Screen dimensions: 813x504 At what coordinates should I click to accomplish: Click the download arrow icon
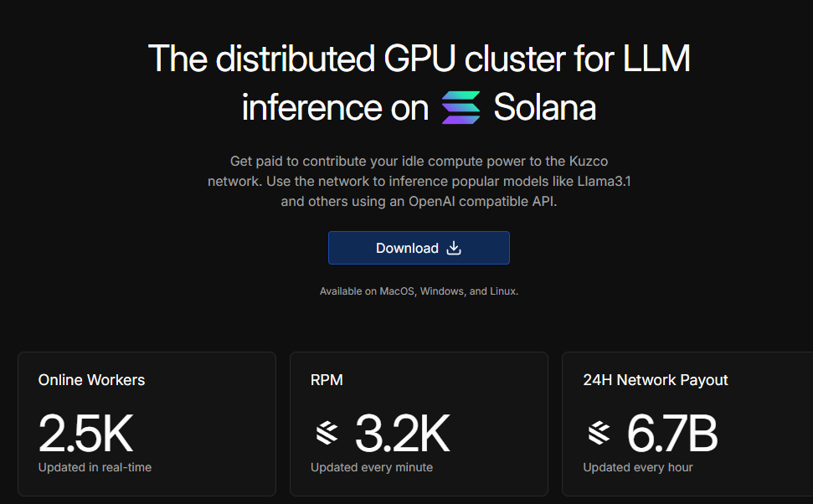(454, 248)
